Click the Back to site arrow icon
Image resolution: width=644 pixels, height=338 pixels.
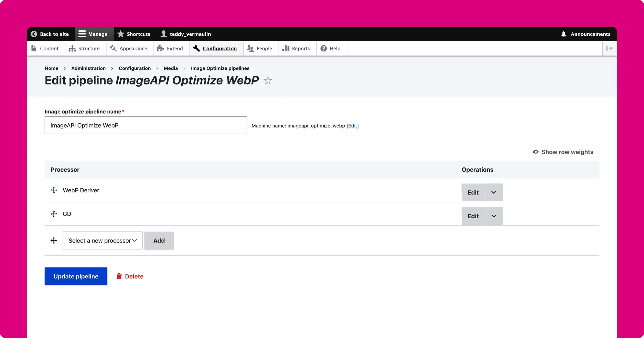click(34, 34)
